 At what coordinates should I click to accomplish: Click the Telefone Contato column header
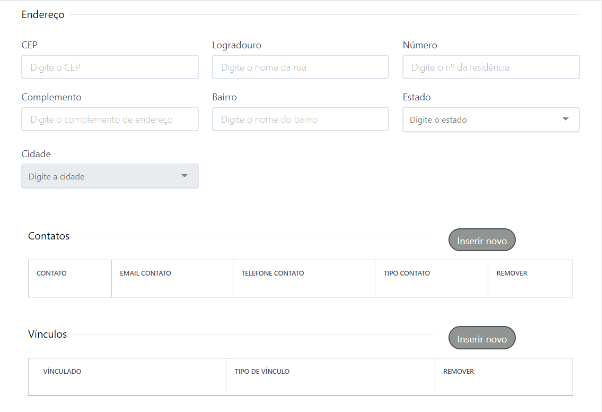click(x=273, y=273)
